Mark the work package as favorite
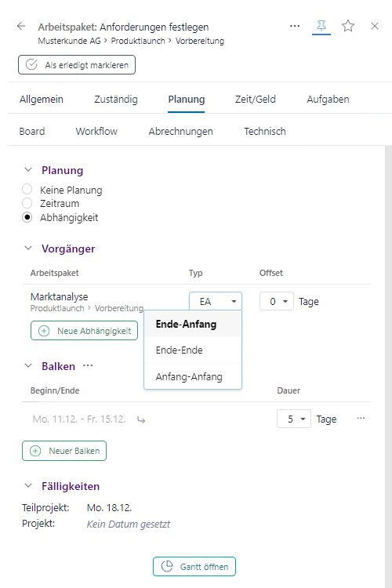Screen dimensions: 392x588 click(348, 26)
